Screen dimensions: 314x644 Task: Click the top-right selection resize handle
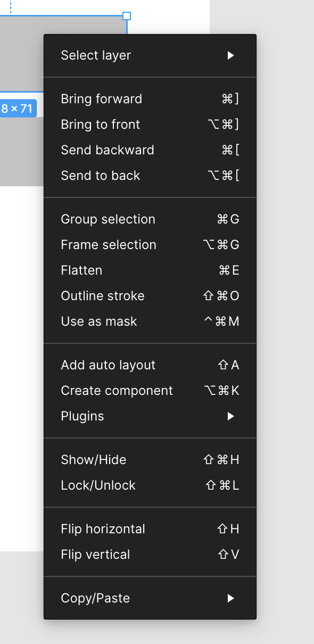127,16
